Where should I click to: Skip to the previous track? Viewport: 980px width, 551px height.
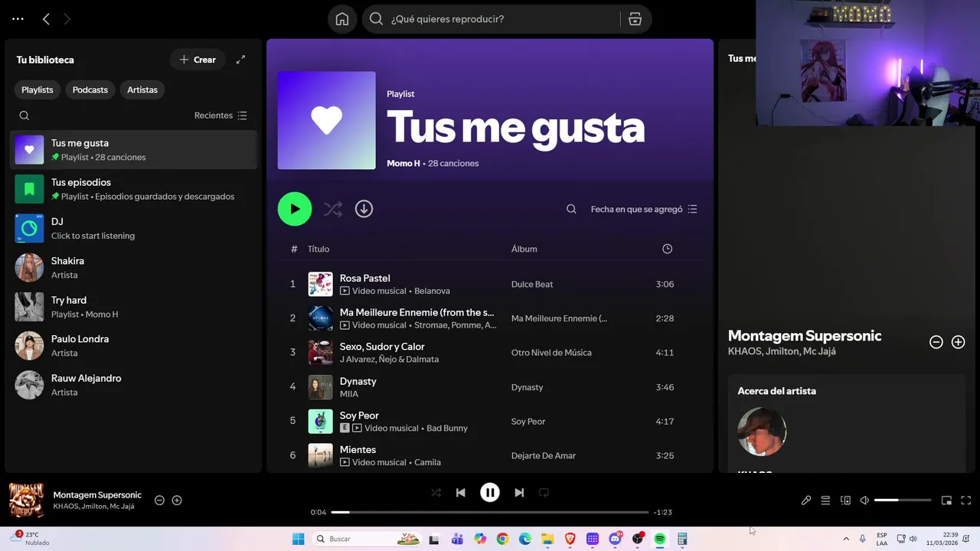click(x=460, y=493)
